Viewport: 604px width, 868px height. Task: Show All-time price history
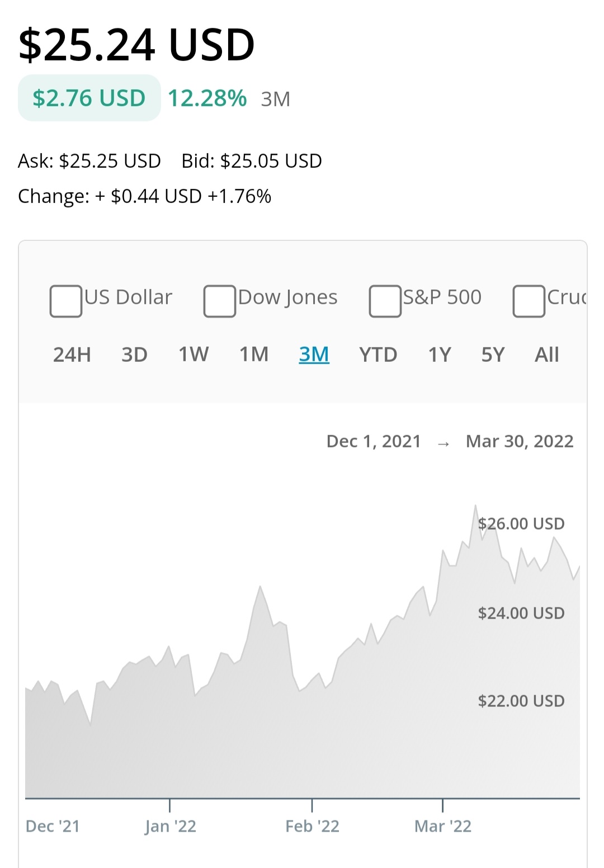click(x=547, y=355)
